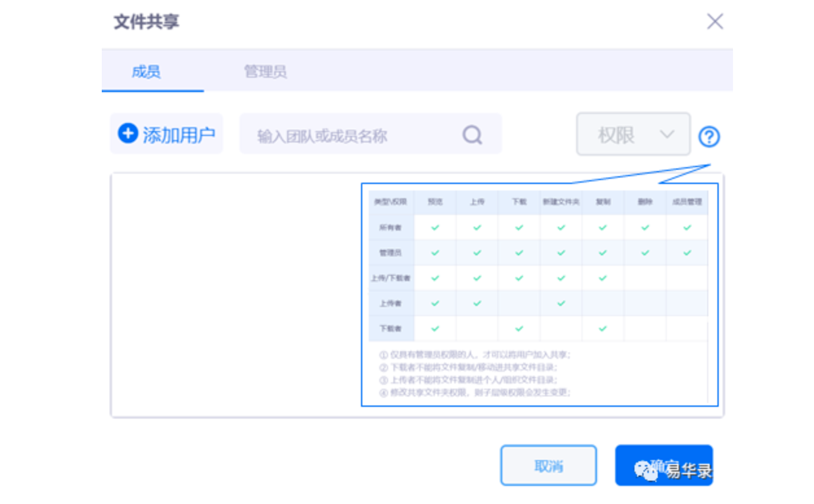Switch to the 管理员 tab
814x504 pixels.
coord(265,71)
